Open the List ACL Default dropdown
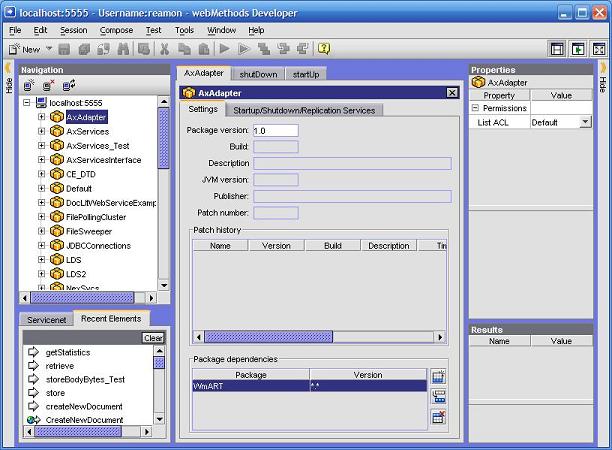This screenshot has width=612, height=450. [585, 122]
